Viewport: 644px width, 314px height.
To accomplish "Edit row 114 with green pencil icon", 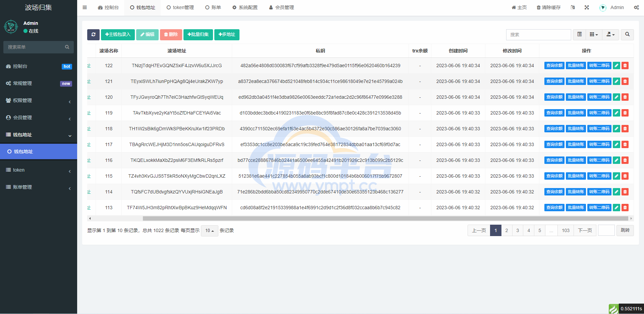I will (616, 192).
